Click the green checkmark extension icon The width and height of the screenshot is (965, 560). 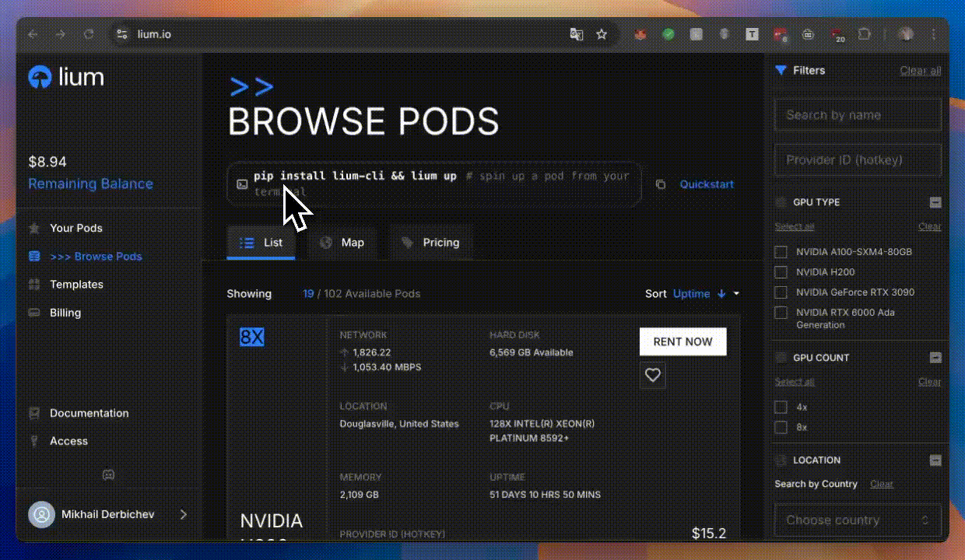click(668, 34)
